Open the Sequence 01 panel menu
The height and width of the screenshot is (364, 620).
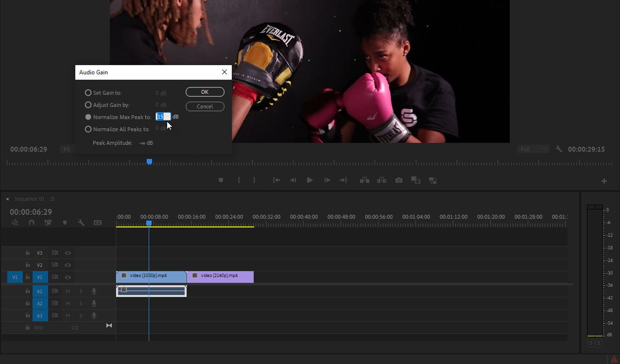(x=52, y=199)
